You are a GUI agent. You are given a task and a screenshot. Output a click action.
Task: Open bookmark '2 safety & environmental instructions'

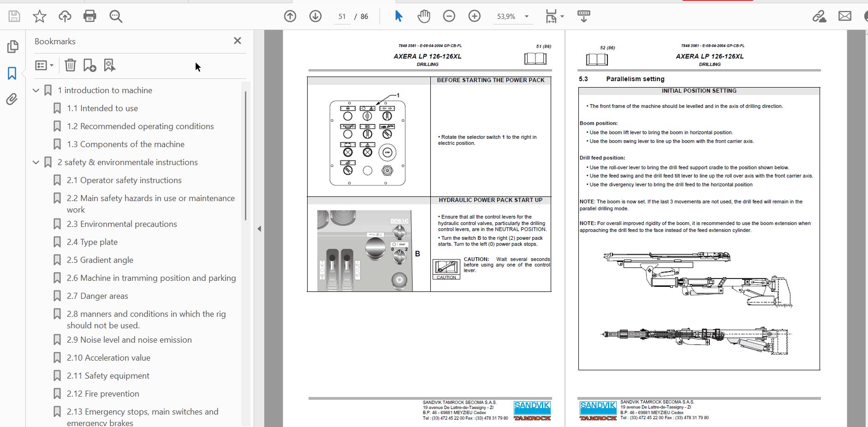pos(128,162)
